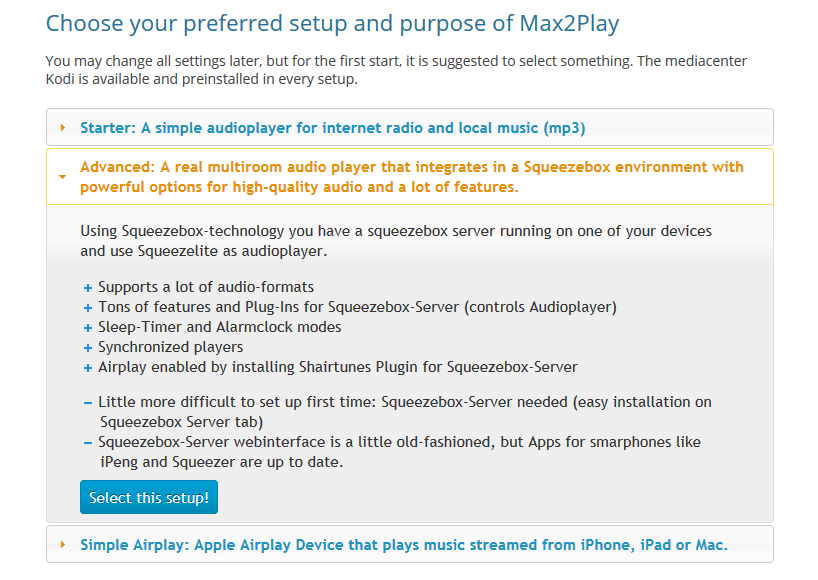Click the Select this setup! button
This screenshot has height=580, width=818.
149,497
